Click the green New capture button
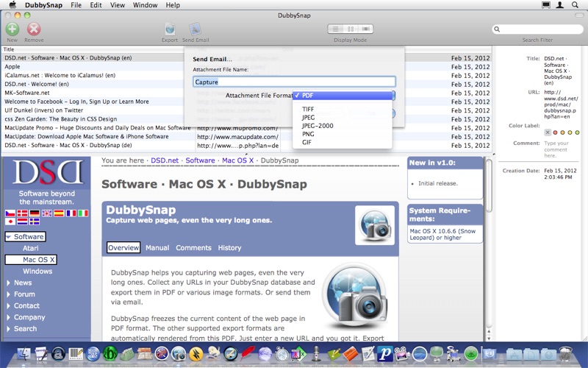Viewport: 588px width, 368px height. point(12,29)
